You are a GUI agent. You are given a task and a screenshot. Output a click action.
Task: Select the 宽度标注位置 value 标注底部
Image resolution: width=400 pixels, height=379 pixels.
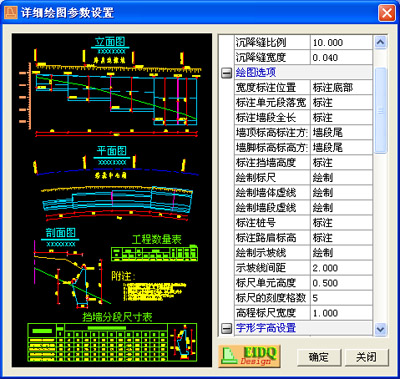pyautogui.click(x=341, y=88)
